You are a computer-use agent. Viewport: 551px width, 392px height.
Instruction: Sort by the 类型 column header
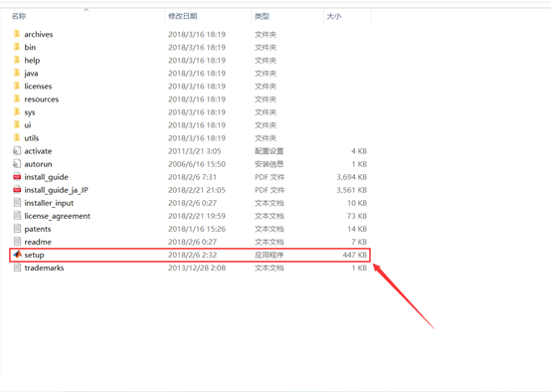pos(263,16)
